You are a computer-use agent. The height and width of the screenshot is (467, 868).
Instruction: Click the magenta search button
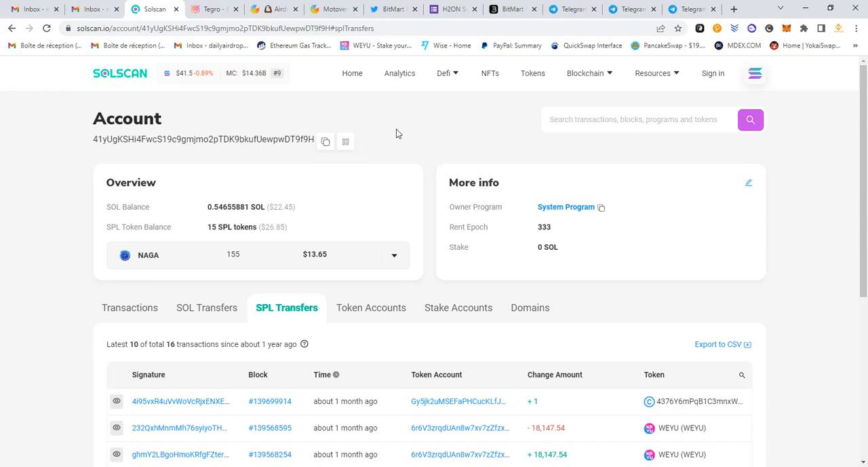tap(750, 120)
